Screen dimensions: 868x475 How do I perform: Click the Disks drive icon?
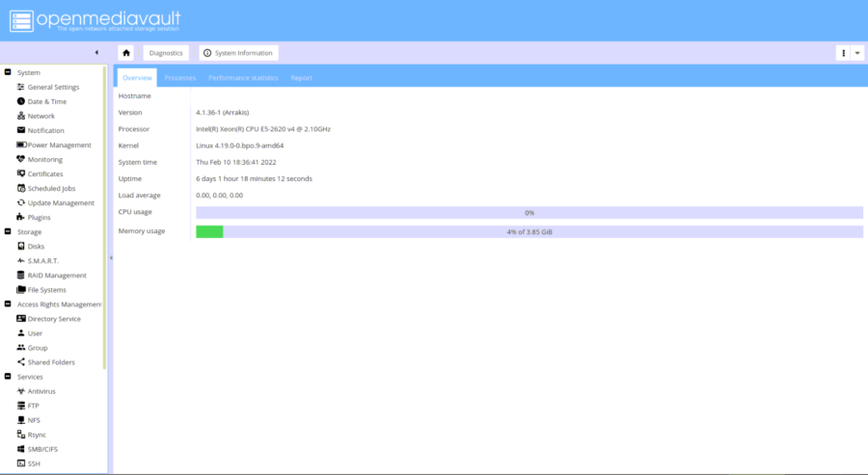21,246
